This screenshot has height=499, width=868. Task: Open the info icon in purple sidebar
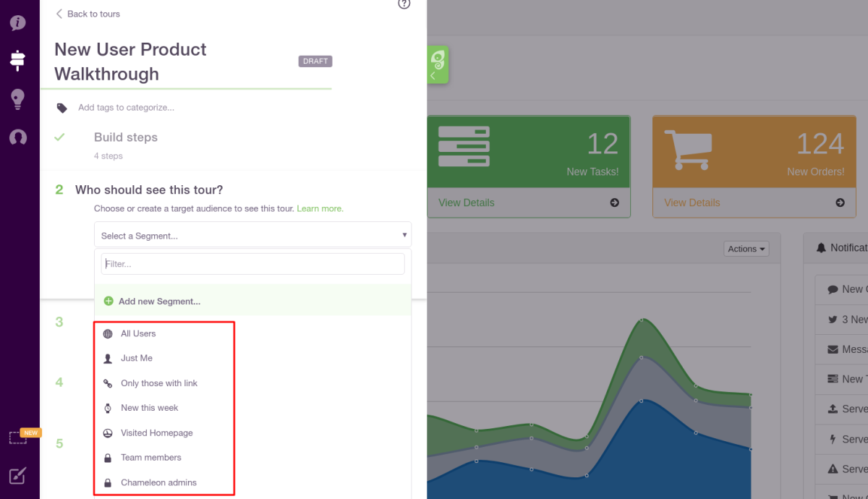[x=18, y=22]
